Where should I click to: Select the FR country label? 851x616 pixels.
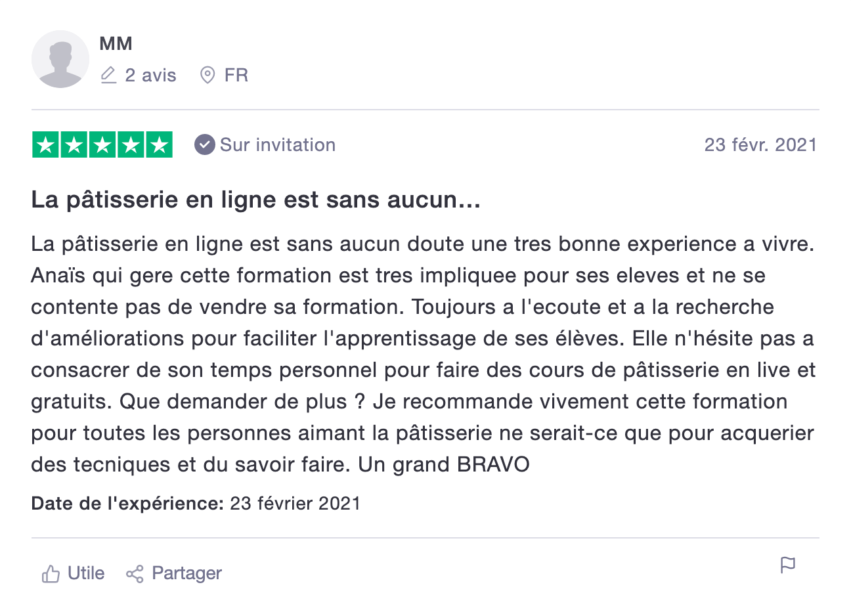(236, 75)
